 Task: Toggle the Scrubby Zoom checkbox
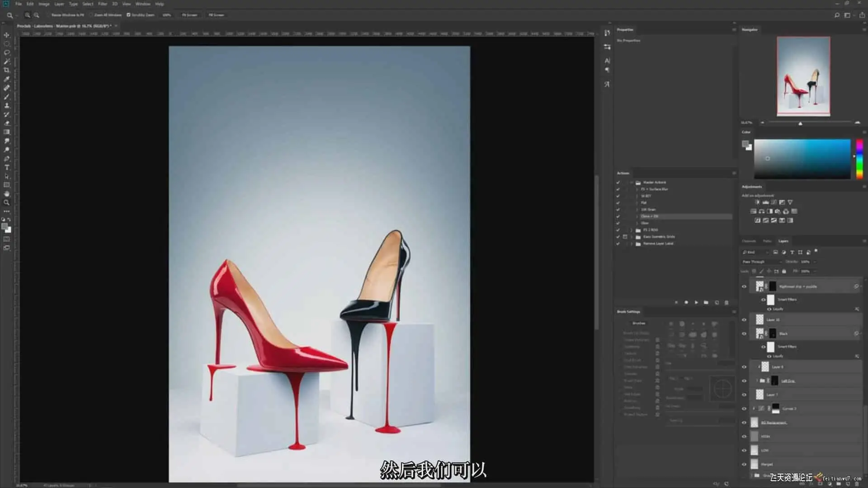tap(128, 15)
